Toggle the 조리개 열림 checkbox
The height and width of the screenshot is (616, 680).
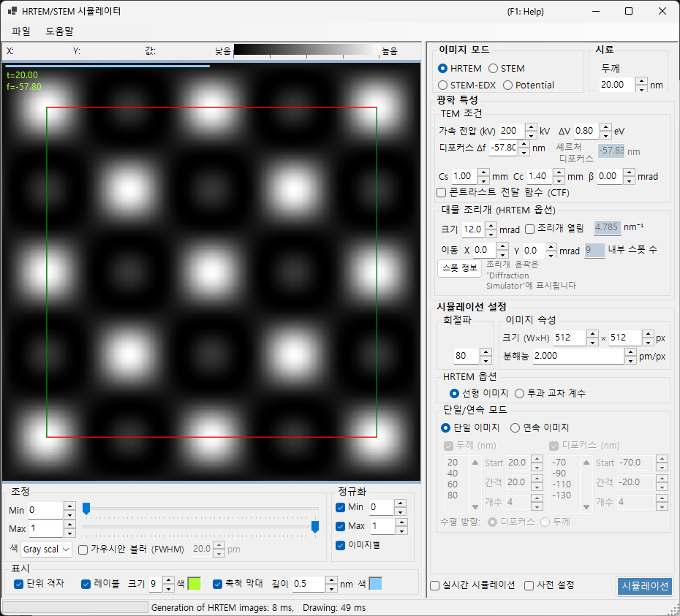[554, 229]
